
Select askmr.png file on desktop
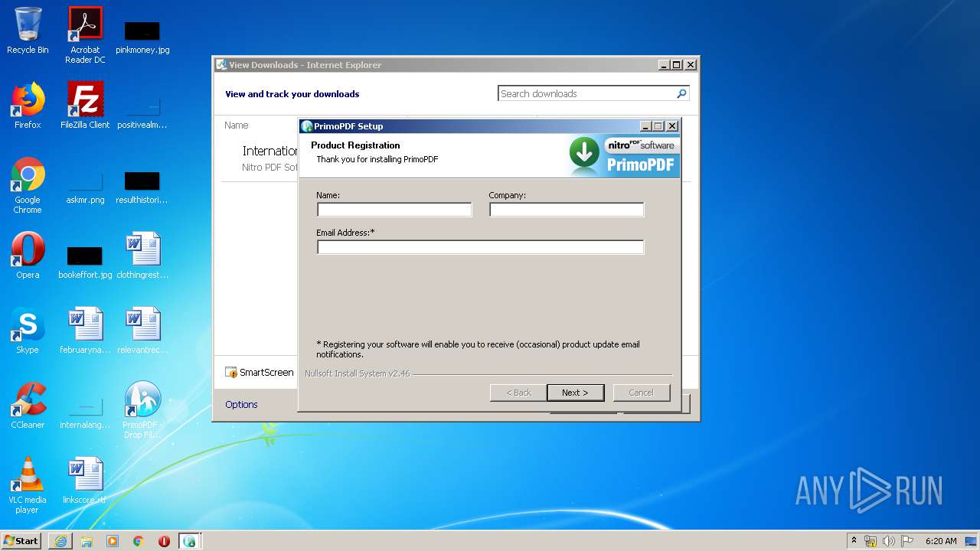[85, 187]
